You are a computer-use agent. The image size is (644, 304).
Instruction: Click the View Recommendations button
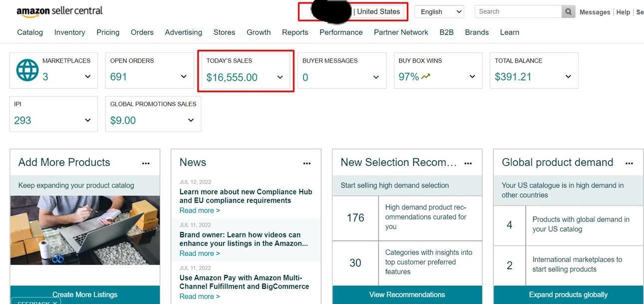(x=407, y=294)
